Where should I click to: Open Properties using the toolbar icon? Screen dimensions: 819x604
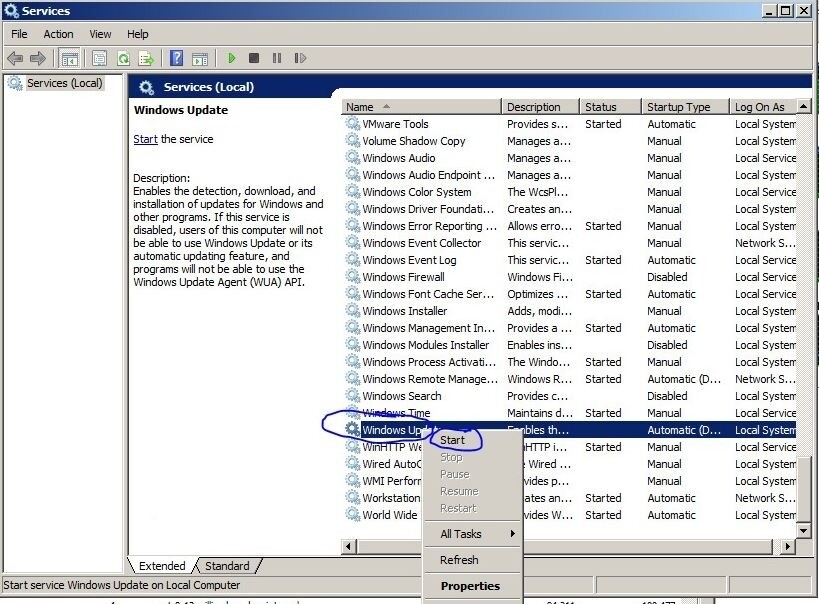click(x=101, y=58)
